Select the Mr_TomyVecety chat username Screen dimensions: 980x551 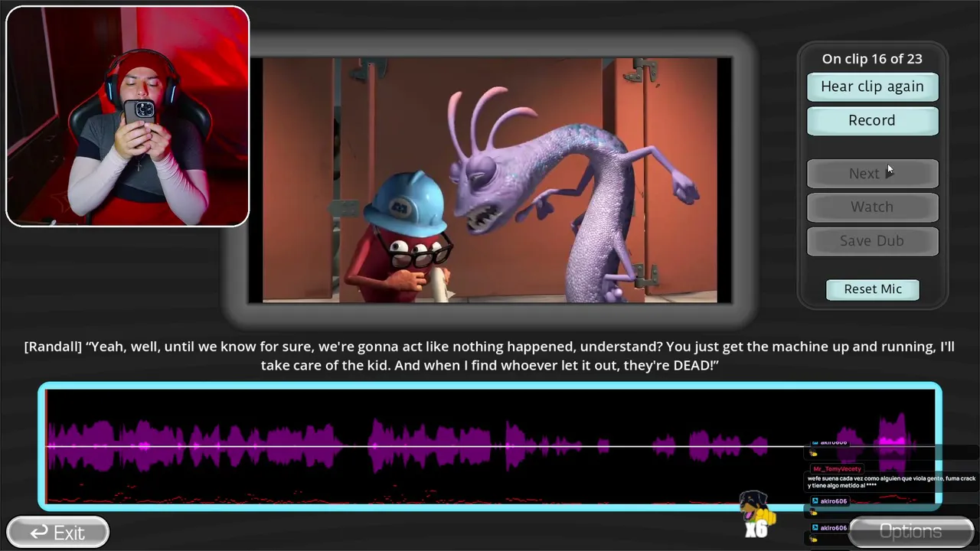tap(837, 468)
